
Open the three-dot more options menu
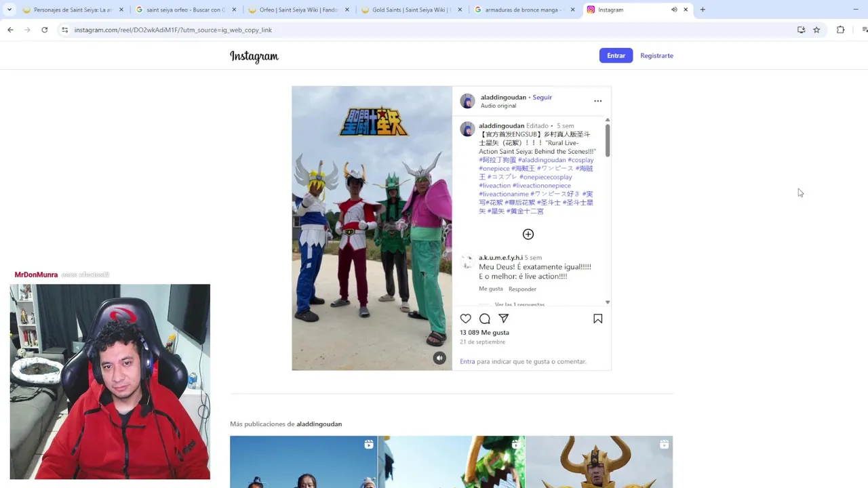pyautogui.click(x=597, y=101)
